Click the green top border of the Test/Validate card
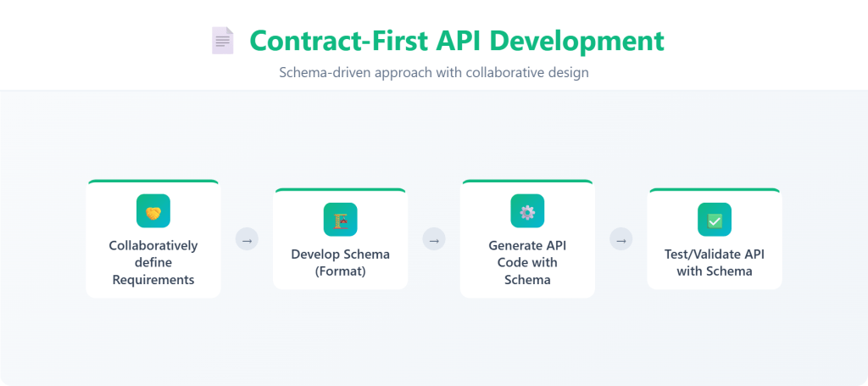Viewport: 868px width, 386px height. (x=715, y=189)
